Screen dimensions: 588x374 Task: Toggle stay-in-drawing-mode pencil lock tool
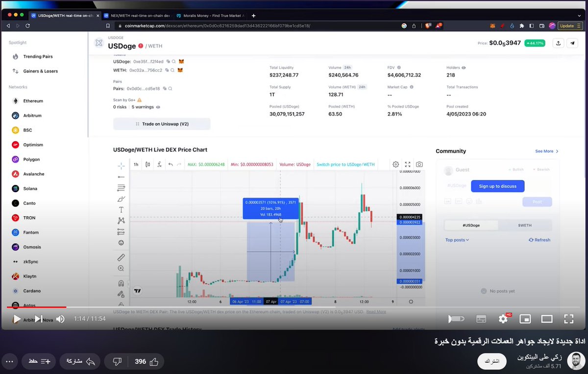121,294
